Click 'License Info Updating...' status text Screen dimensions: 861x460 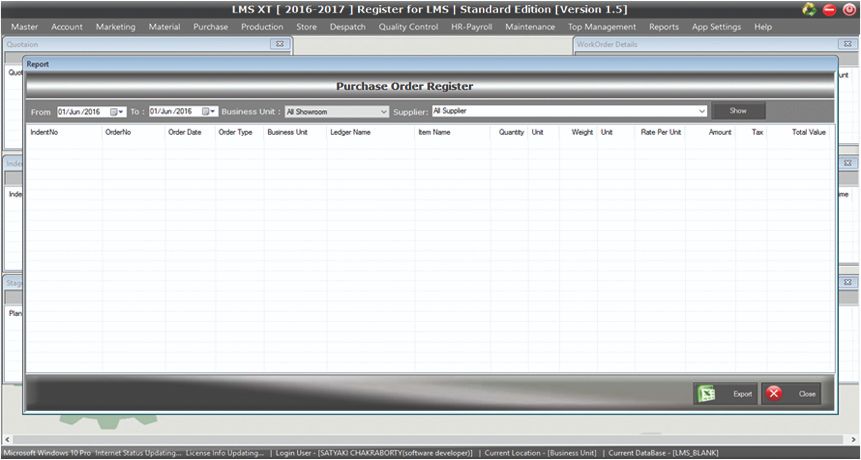(x=225, y=453)
